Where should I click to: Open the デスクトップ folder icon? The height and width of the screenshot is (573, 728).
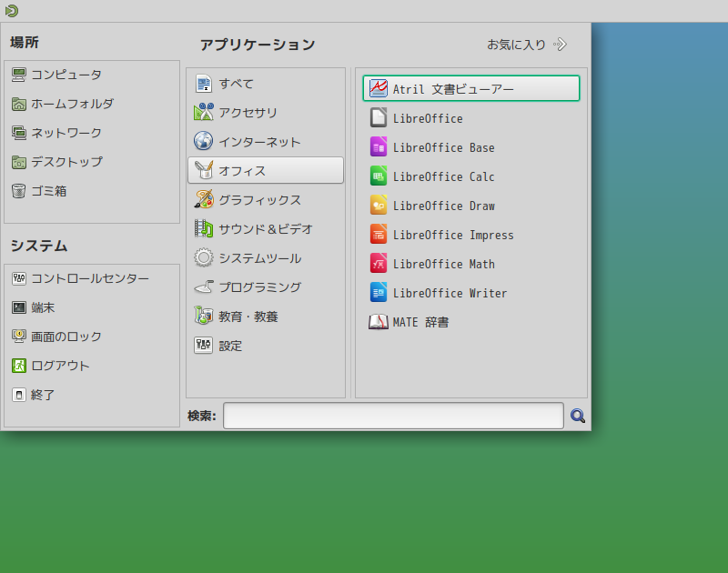(x=18, y=162)
